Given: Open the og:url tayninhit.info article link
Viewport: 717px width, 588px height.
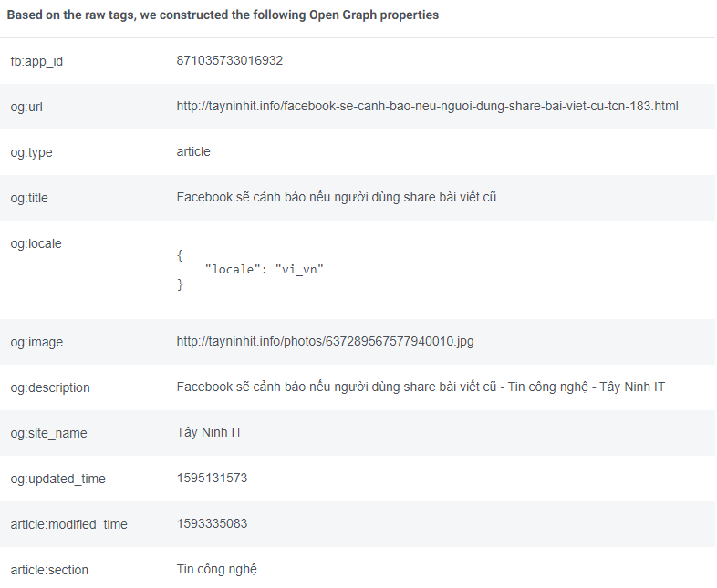Looking at the screenshot, I should point(427,107).
